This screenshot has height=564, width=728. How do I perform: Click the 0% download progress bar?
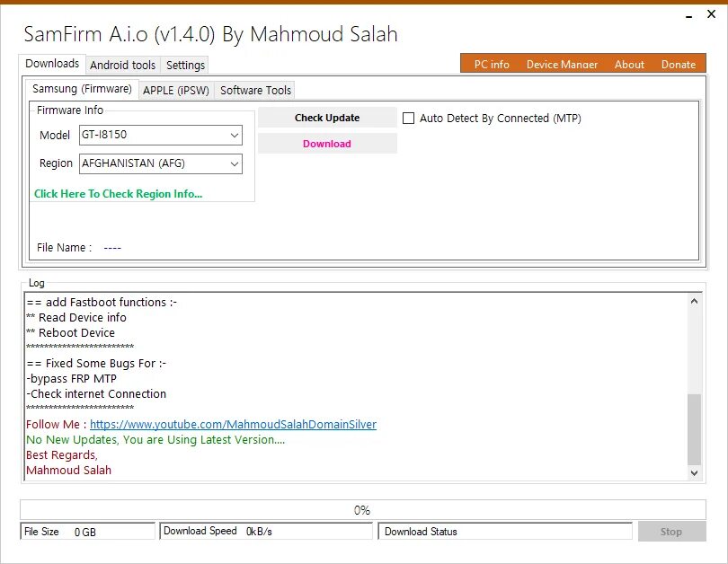click(x=363, y=510)
